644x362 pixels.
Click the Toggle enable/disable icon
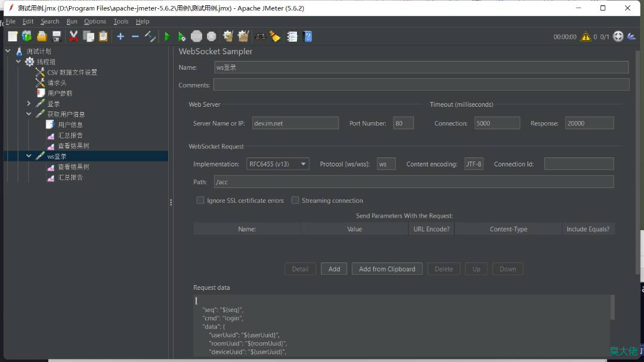150,36
